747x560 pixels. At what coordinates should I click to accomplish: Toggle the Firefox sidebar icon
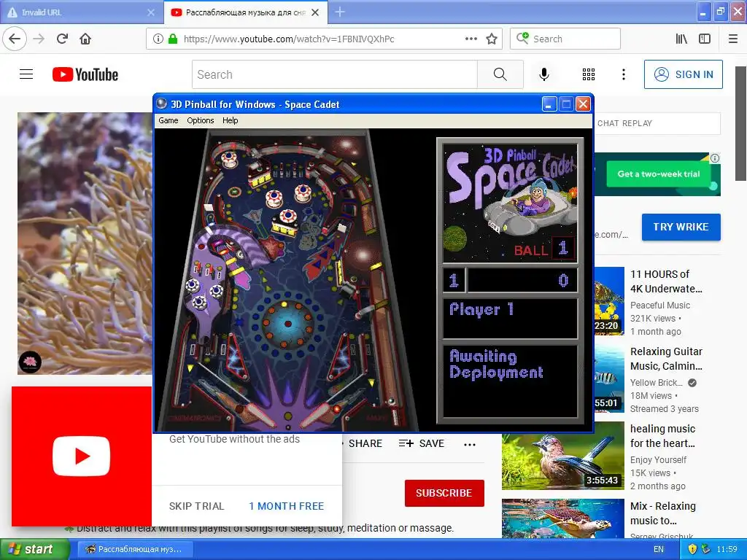[x=705, y=39]
